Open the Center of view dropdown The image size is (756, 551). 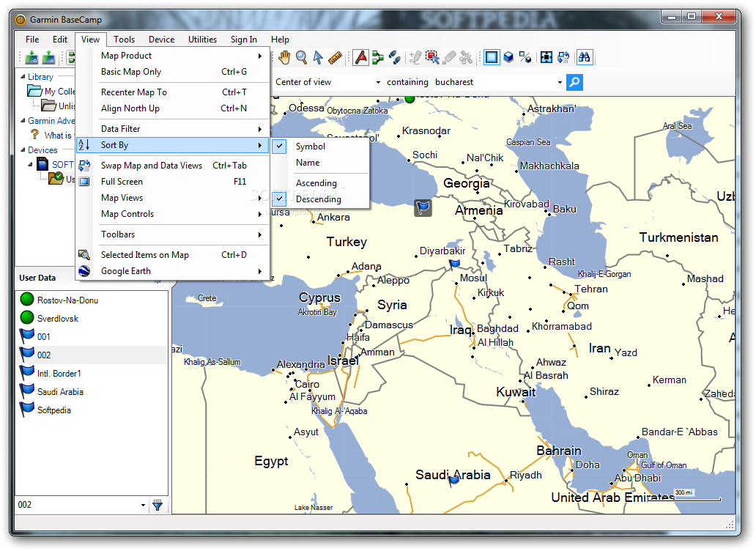(378, 83)
